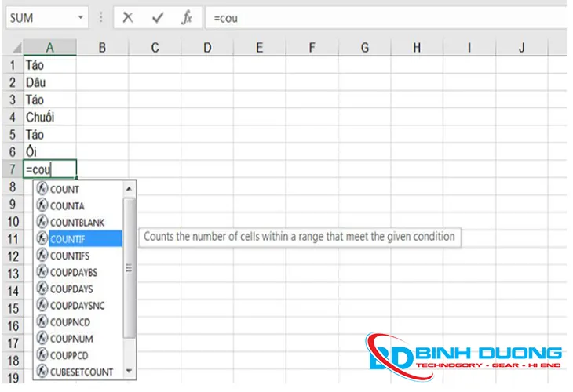The height and width of the screenshot is (392, 573).
Task: Click the function list scroll down arrow
Action: 129,371
